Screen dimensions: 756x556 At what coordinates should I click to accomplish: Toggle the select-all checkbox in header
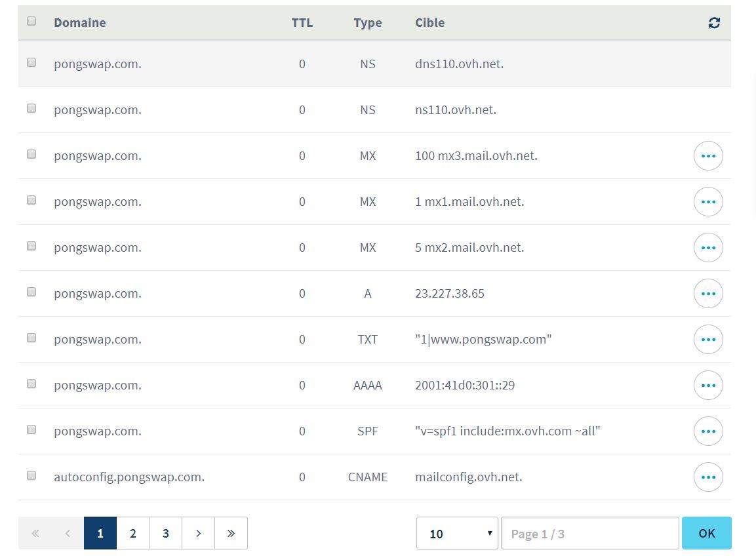31,21
